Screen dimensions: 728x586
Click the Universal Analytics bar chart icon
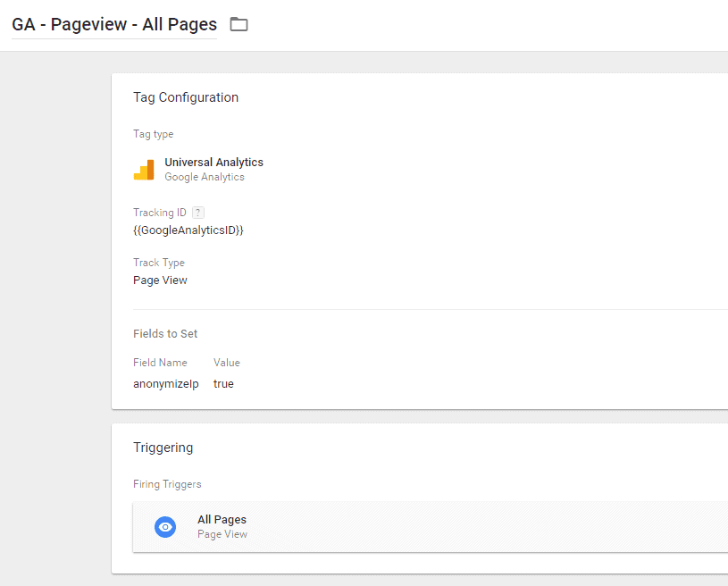click(x=144, y=170)
